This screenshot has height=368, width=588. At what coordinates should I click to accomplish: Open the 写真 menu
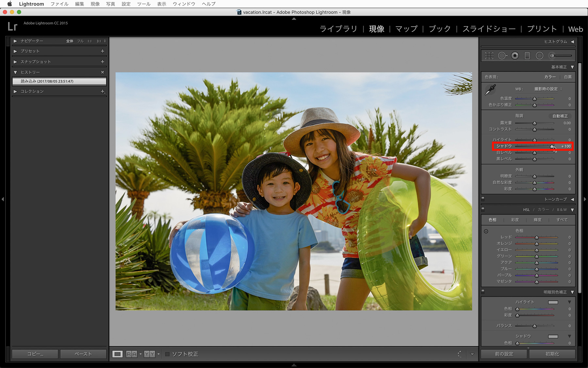tap(110, 4)
